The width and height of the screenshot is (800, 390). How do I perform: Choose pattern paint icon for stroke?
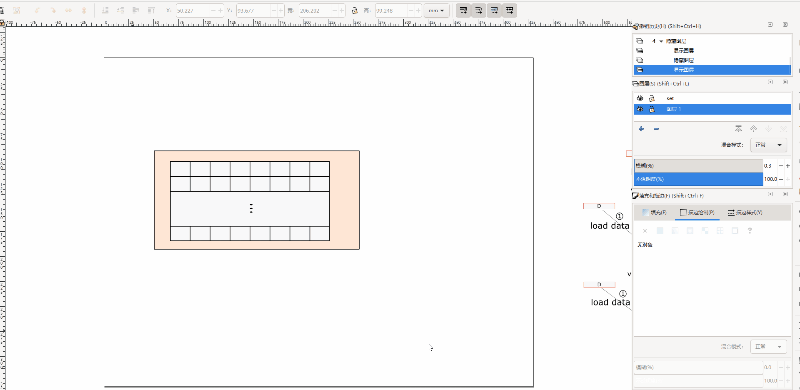[720, 231]
